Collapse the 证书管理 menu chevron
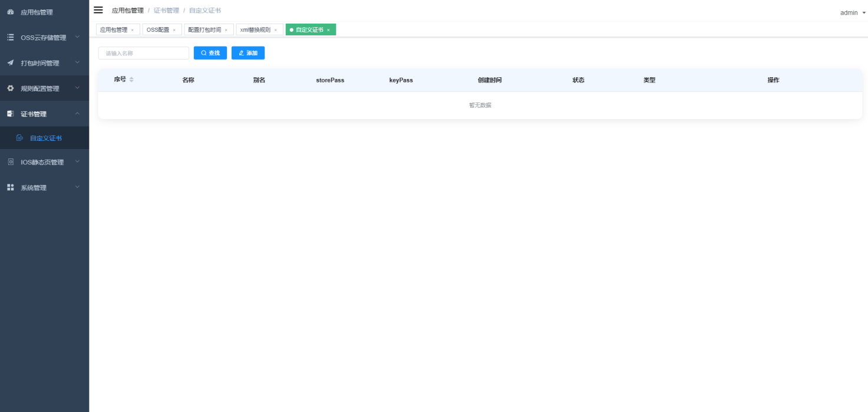 coord(77,114)
